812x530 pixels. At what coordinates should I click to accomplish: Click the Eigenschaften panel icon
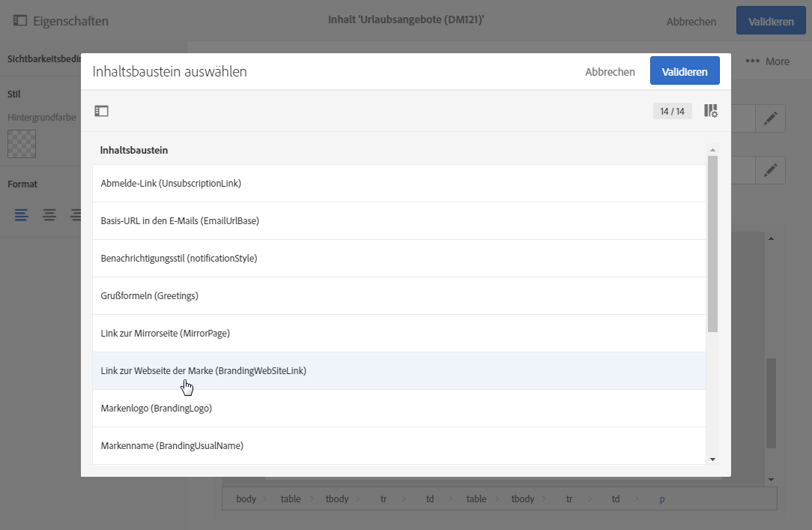click(x=20, y=21)
